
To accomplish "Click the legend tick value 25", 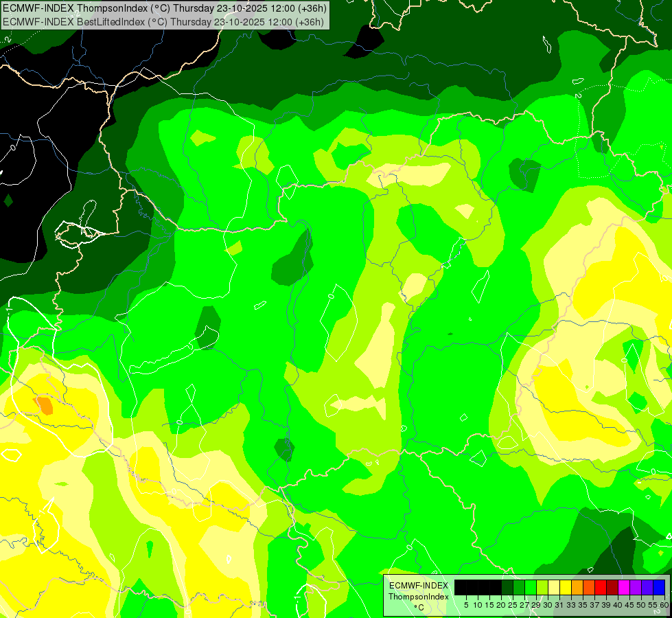I will coord(513,605).
